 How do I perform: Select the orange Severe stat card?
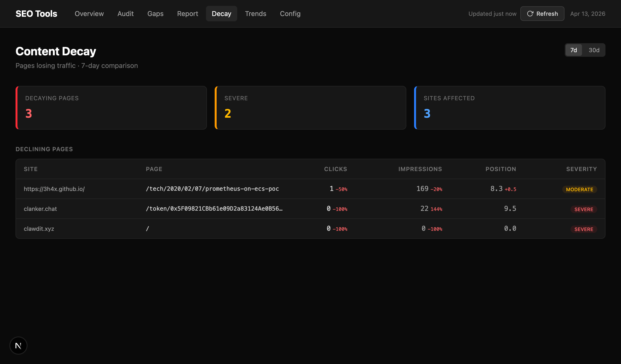pyautogui.click(x=310, y=108)
